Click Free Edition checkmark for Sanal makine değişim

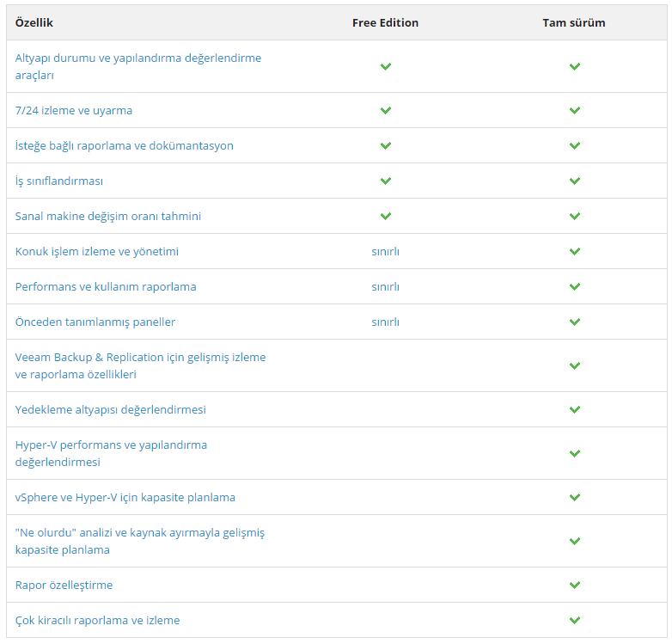tap(385, 217)
